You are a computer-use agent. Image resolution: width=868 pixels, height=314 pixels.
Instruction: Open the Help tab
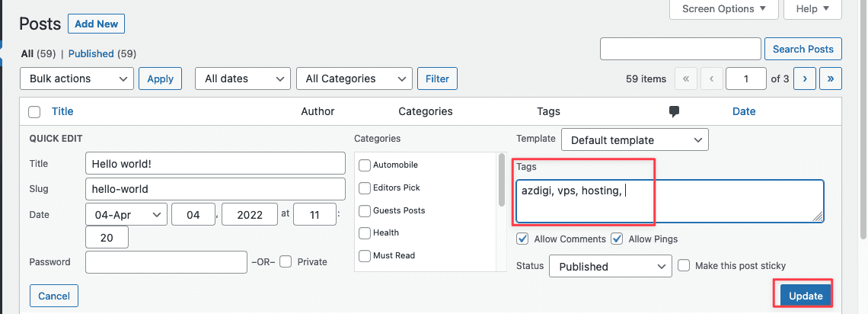pyautogui.click(x=813, y=9)
